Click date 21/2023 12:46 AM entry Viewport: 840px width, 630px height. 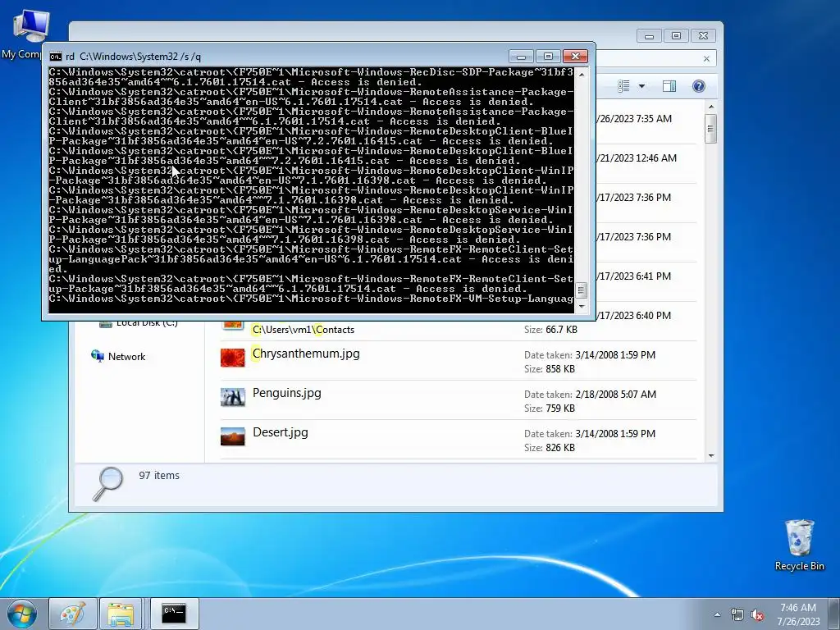click(x=637, y=158)
